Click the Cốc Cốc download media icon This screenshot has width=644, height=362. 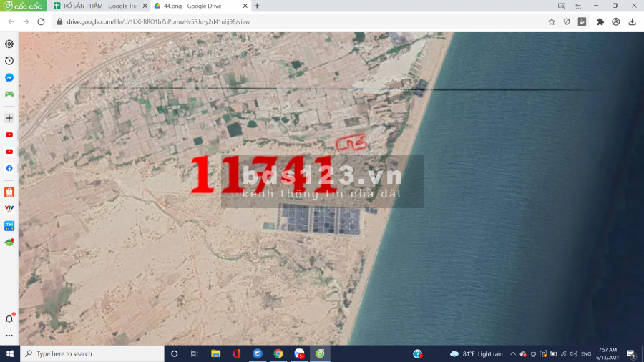[582, 21]
